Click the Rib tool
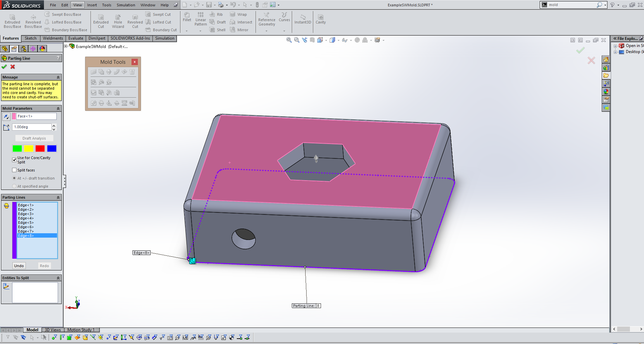This screenshot has height=344, width=644. (216, 14)
